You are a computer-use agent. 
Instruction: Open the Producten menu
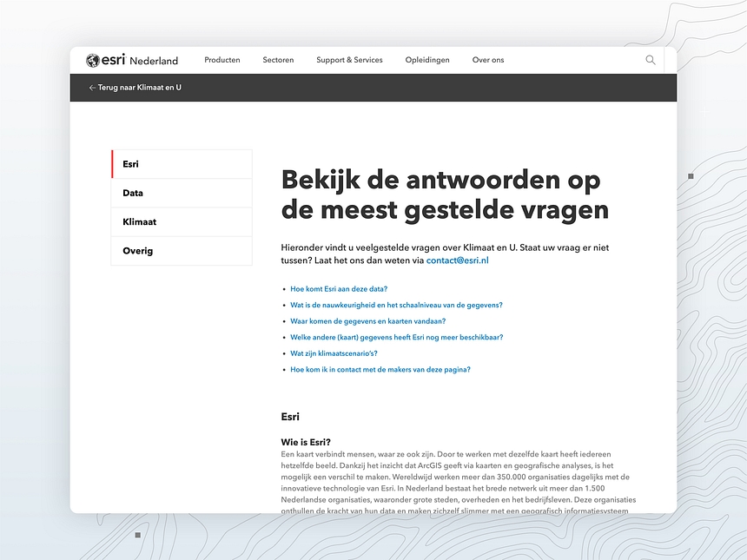pos(222,60)
